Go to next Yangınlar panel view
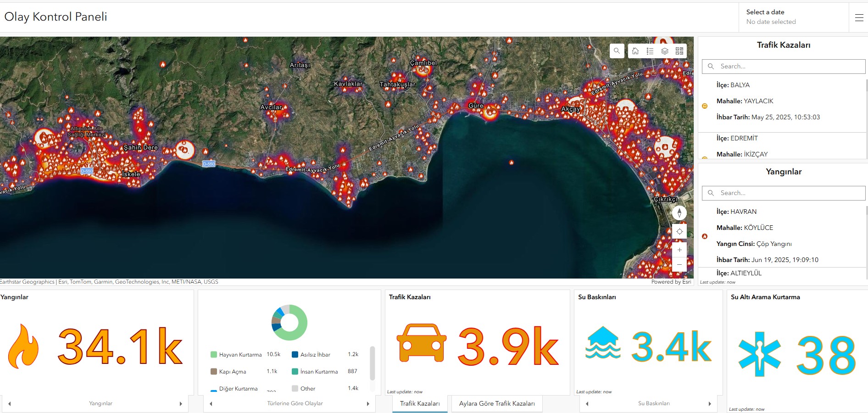 point(181,404)
